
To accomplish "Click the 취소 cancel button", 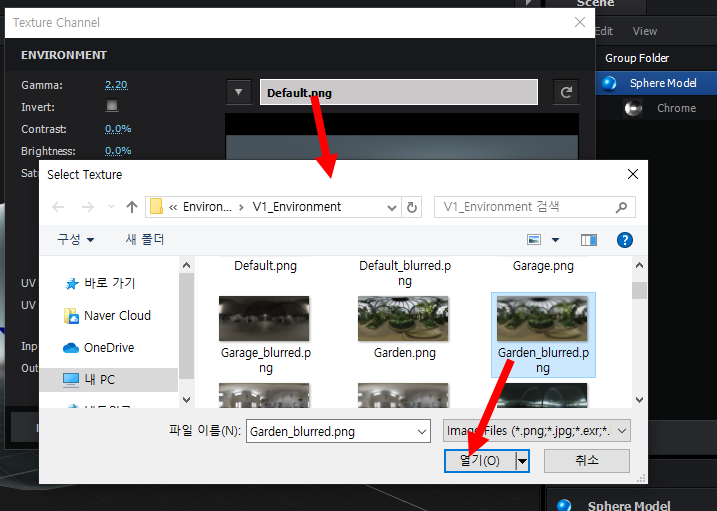I will (x=587, y=460).
